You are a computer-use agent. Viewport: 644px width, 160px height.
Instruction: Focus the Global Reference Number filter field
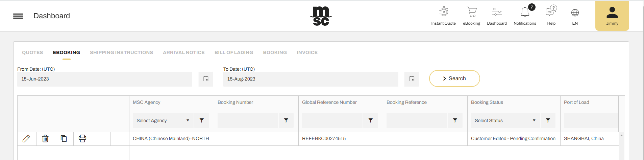(332, 120)
